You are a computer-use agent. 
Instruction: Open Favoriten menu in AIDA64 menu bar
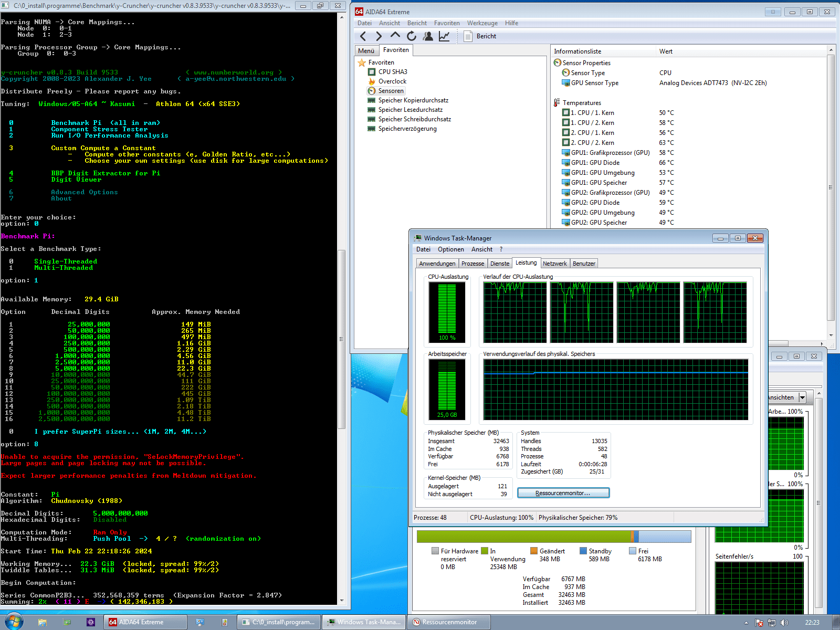point(447,23)
